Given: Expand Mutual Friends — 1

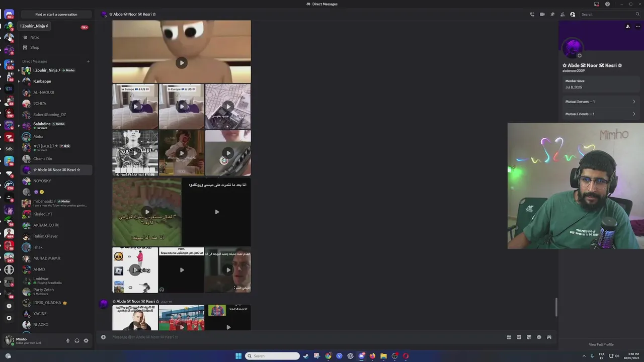Looking at the screenshot, I should pyautogui.click(x=601, y=114).
